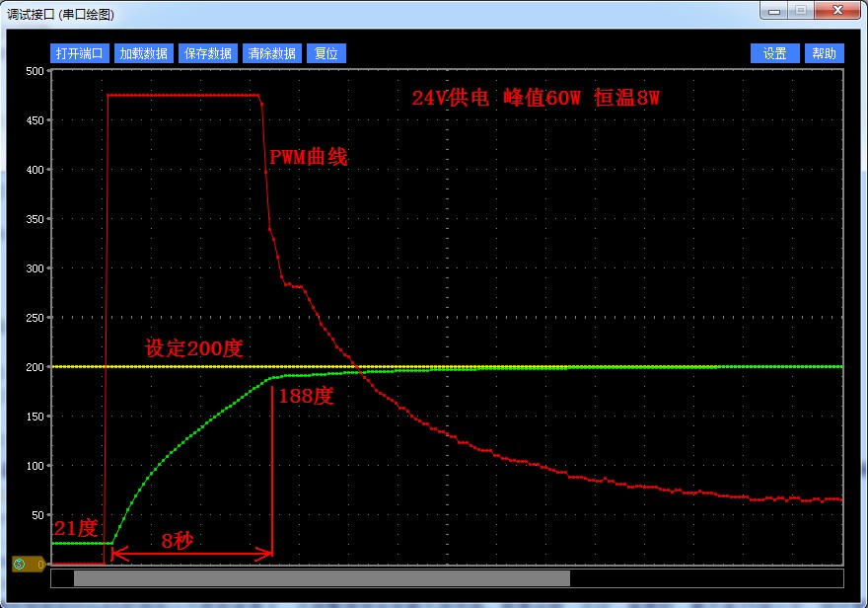Click the PWM曲线 label

pyautogui.click(x=309, y=157)
